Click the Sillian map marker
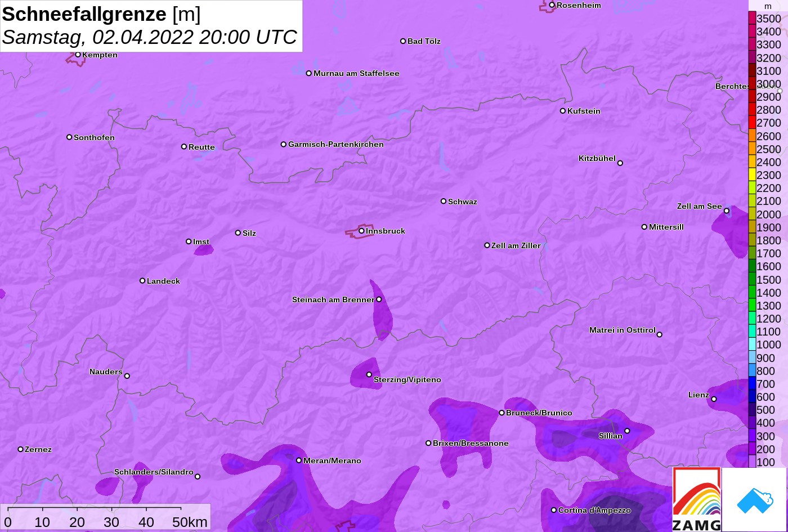The height and width of the screenshot is (532, 788). pyautogui.click(x=627, y=431)
